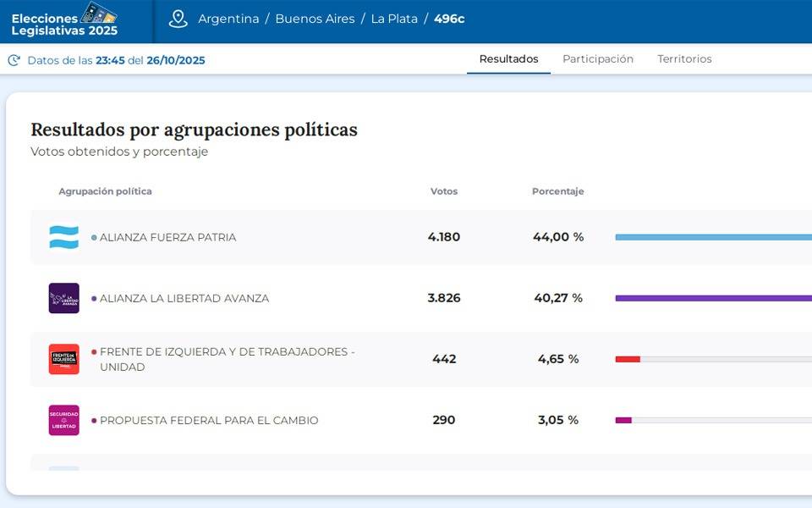Switch to the Territorios tab
Viewport: 812px width, 508px height.
tap(684, 59)
